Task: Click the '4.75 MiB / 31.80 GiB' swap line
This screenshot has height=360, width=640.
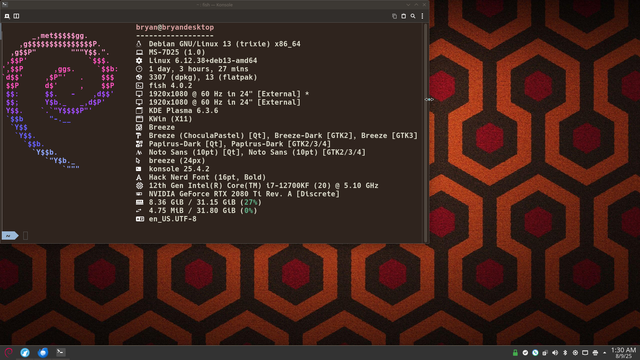Action: coord(203,211)
